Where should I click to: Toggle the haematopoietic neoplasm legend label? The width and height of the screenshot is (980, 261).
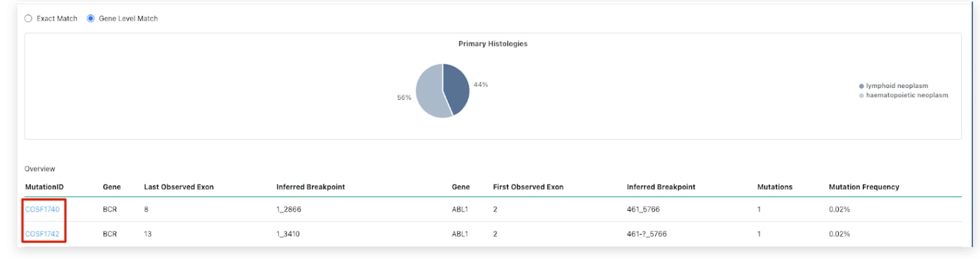point(907,95)
